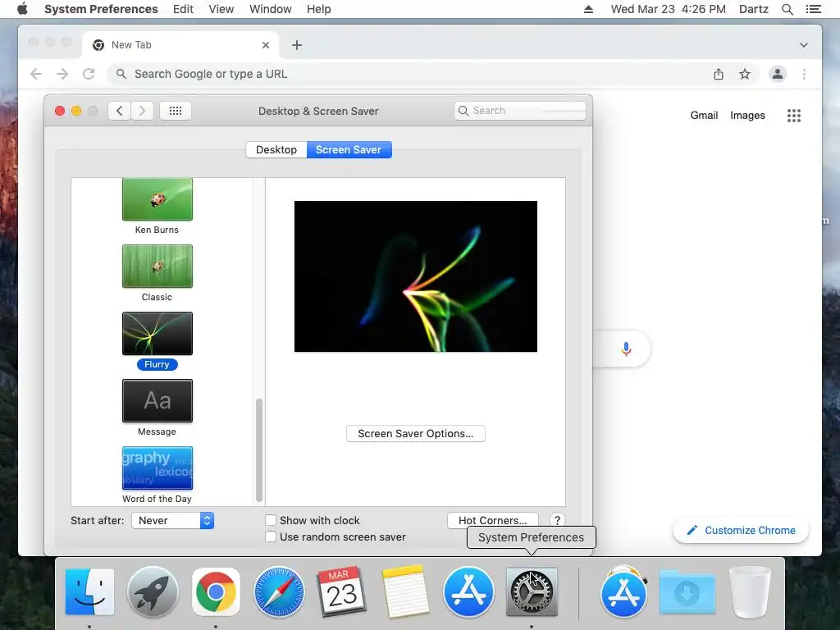This screenshot has width=840, height=630.
Task: Click Chrome's forward arrow
Action: click(x=62, y=74)
